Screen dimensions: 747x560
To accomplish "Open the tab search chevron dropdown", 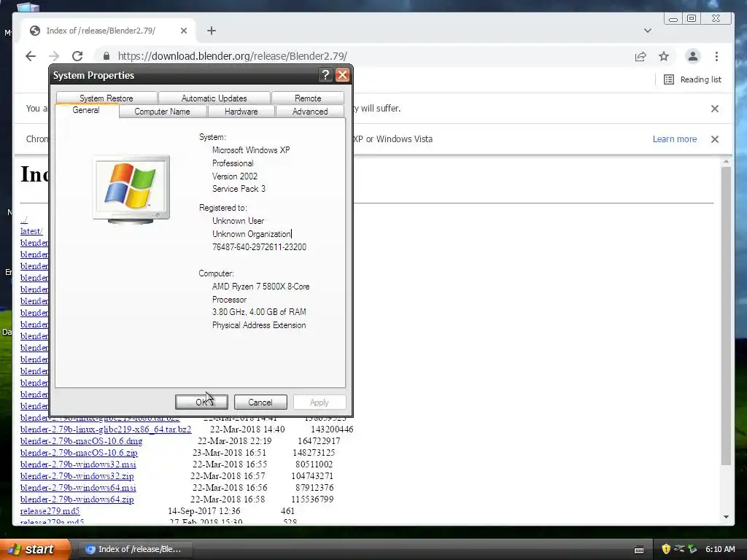I will [648, 31].
